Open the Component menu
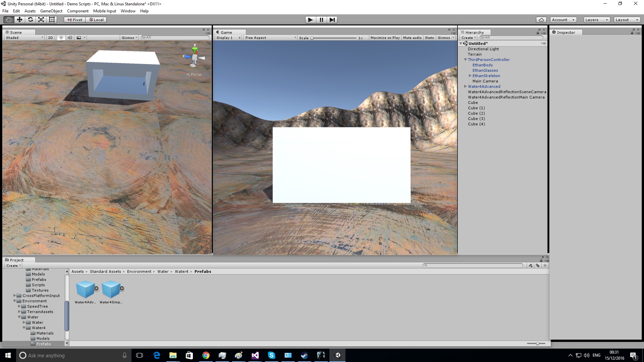This screenshot has width=644, height=362. (77, 11)
